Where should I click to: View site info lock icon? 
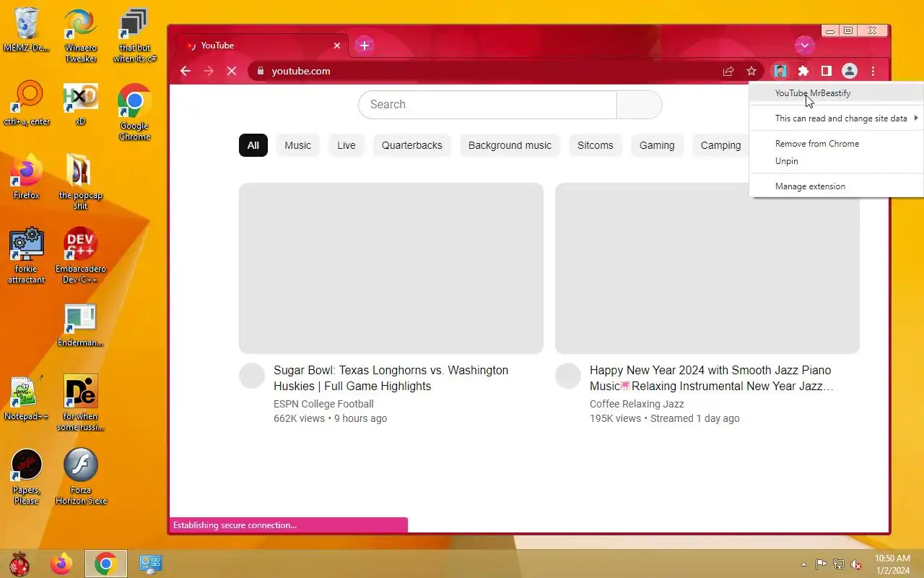pos(260,71)
